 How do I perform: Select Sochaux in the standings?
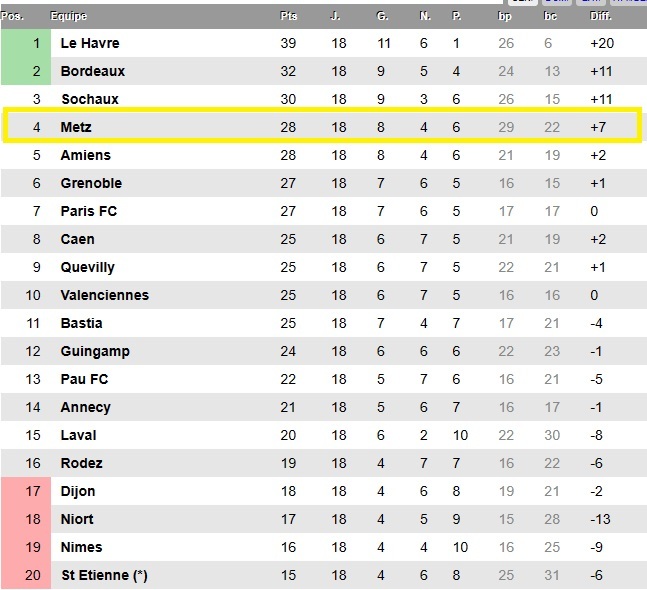click(x=90, y=99)
